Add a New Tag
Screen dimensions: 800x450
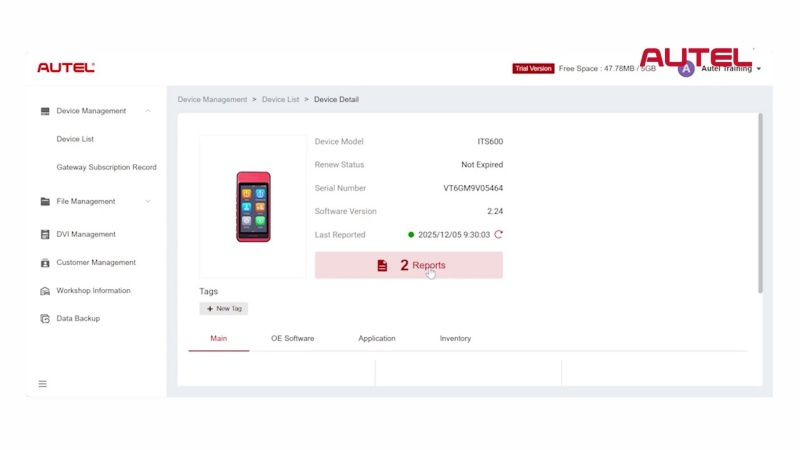pos(224,309)
